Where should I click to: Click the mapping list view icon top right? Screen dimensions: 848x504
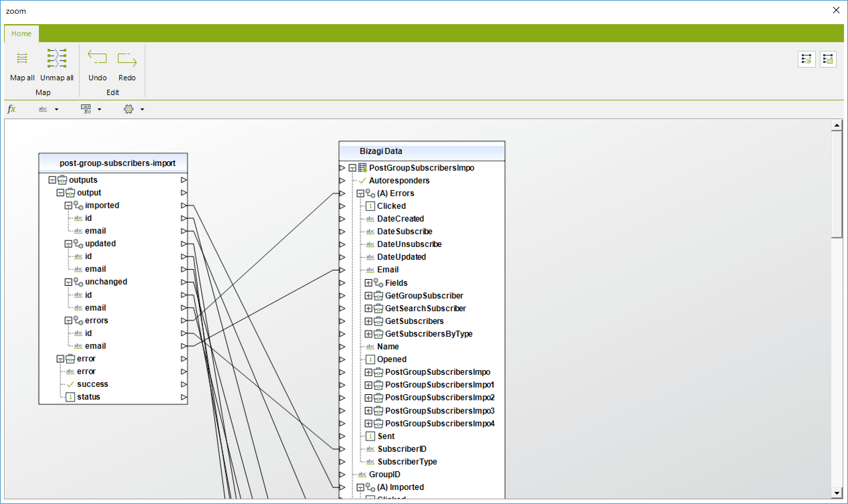[x=828, y=60]
